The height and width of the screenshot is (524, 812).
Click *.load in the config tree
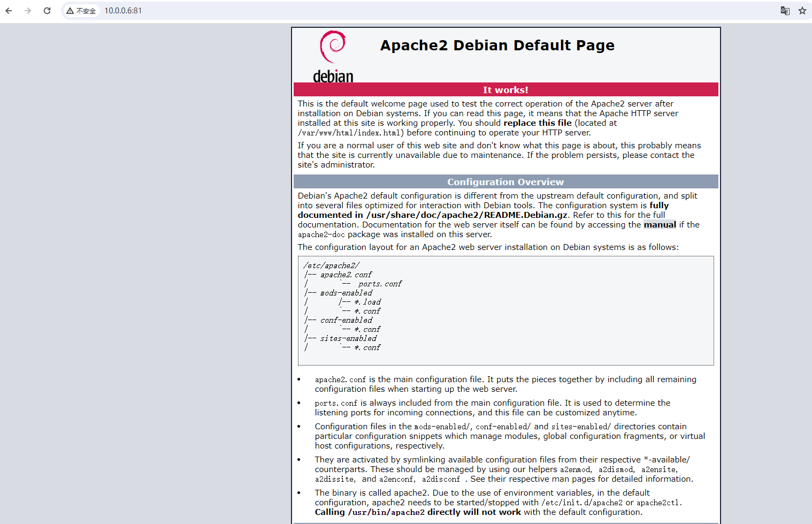[367, 302]
